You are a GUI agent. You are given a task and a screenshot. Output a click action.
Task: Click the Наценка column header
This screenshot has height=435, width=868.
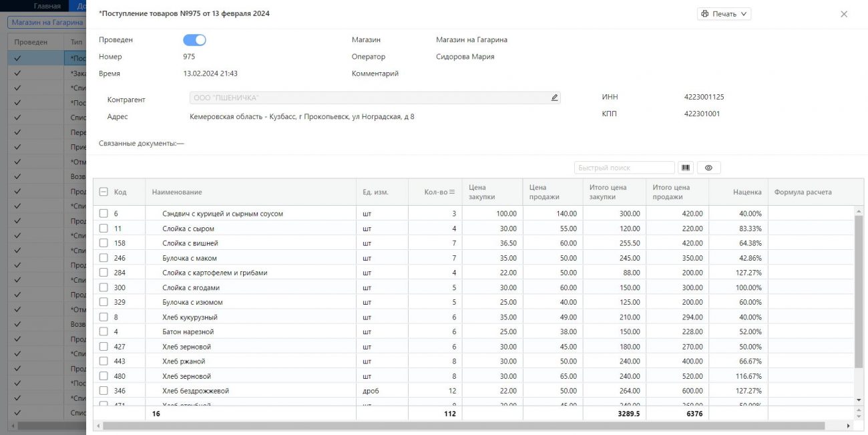click(746, 192)
